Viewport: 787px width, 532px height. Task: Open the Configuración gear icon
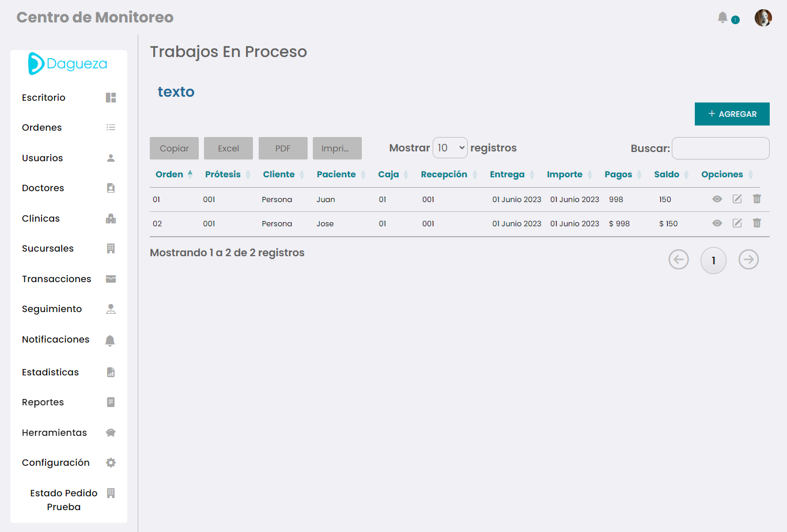(111, 462)
